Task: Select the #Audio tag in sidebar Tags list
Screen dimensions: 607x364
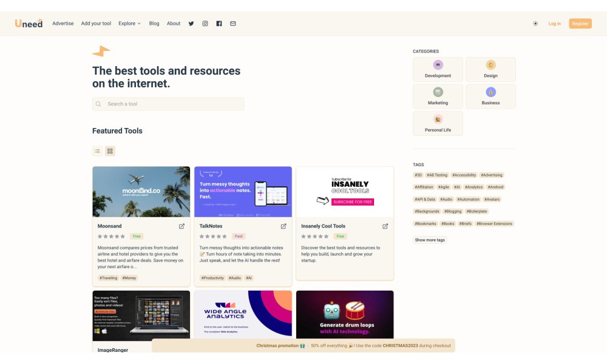Action: 446,200
